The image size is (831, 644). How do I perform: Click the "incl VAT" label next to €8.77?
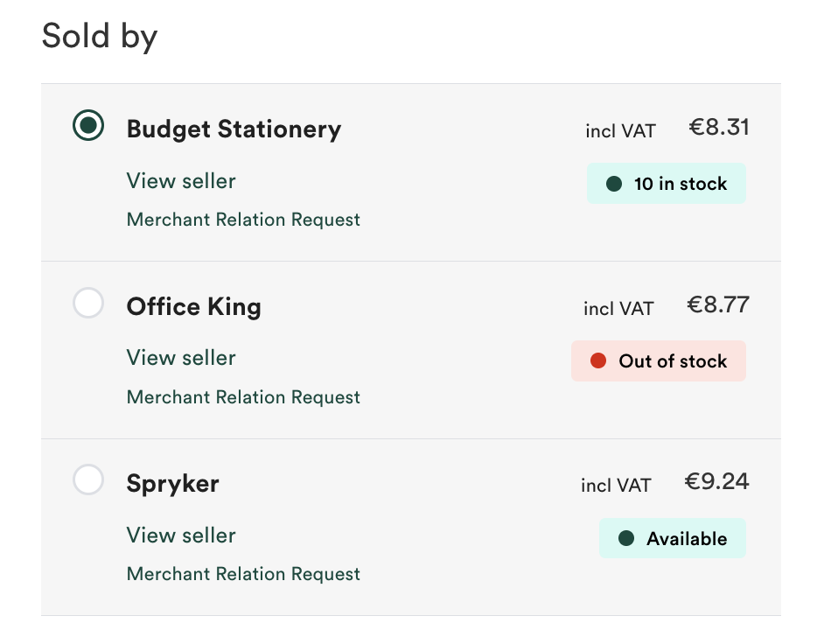point(618,308)
